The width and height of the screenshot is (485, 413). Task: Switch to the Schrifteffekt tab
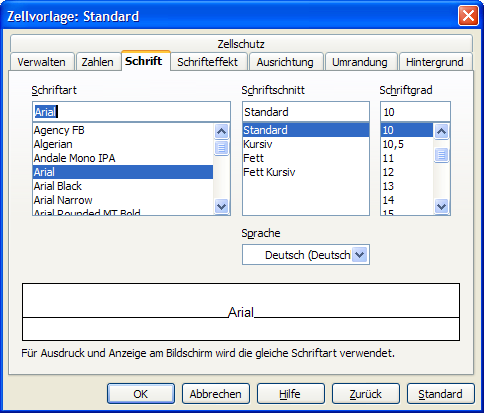tap(208, 62)
